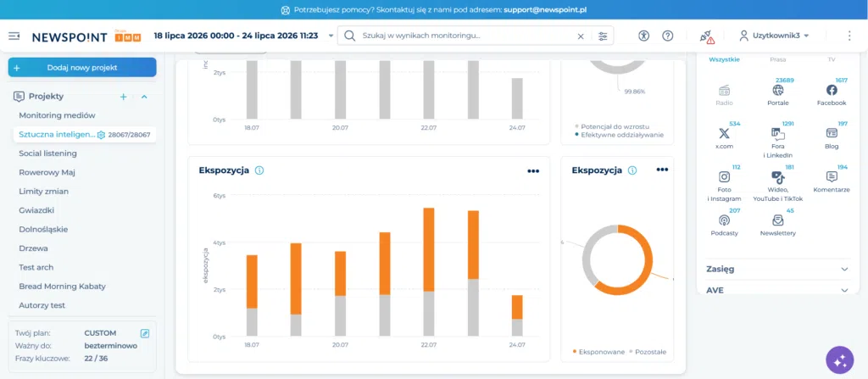868x379 pixels.
Task: Open the help question mark icon
Action: click(x=668, y=36)
